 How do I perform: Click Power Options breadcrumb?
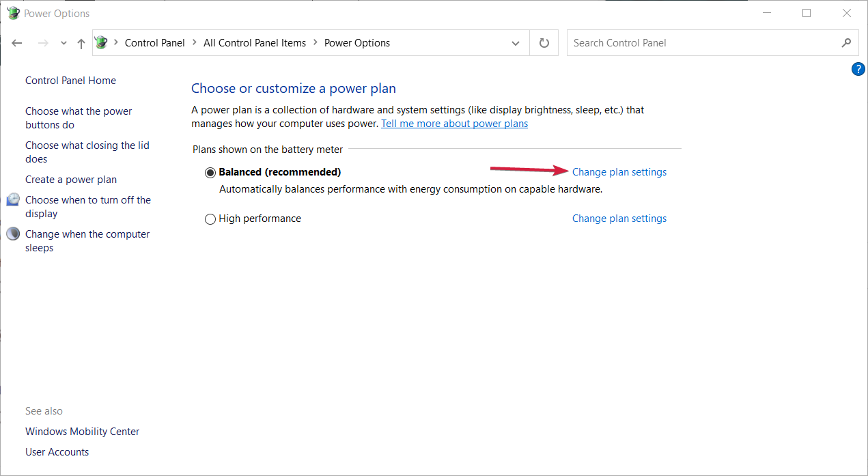[x=357, y=43]
